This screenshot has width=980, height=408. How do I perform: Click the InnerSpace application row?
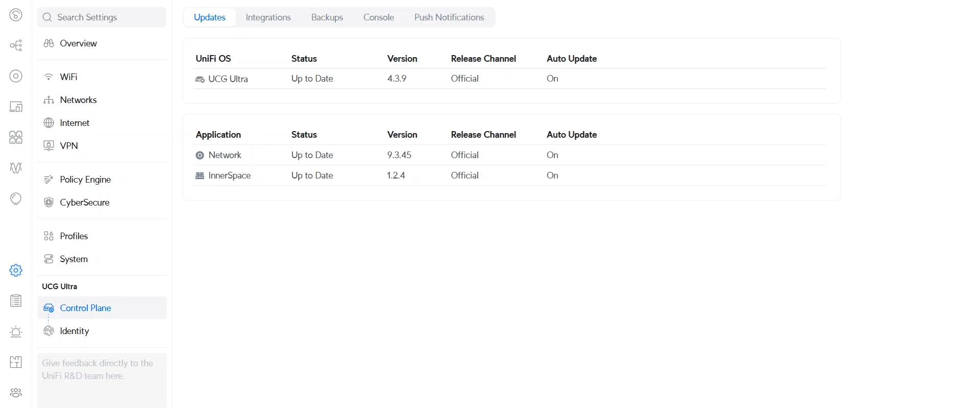[x=230, y=175]
